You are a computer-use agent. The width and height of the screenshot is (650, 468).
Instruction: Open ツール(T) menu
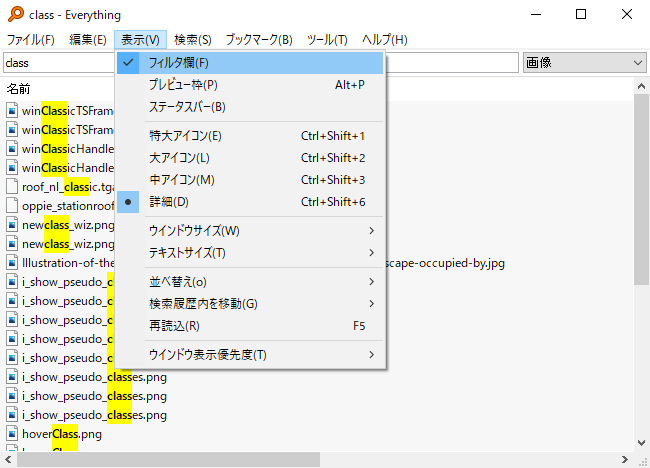[327, 40]
